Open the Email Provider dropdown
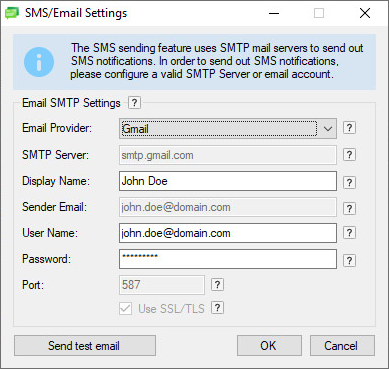This screenshot has width=389, height=369. (228, 129)
